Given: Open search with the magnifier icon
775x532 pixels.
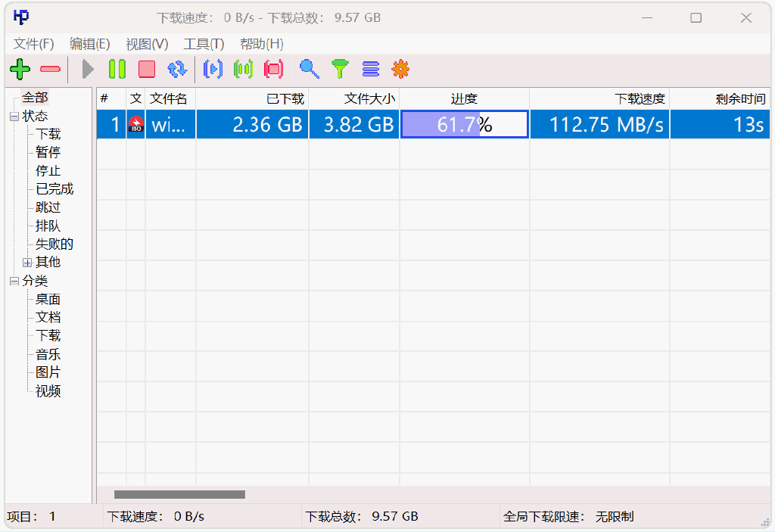Looking at the screenshot, I should 309,70.
